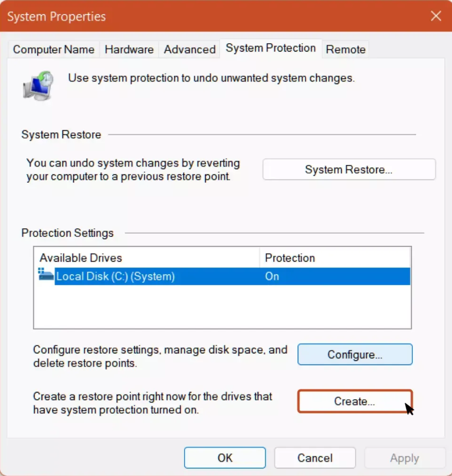This screenshot has height=476, width=452.
Task: Switch to the Computer Name tab
Action: click(x=54, y=50)
